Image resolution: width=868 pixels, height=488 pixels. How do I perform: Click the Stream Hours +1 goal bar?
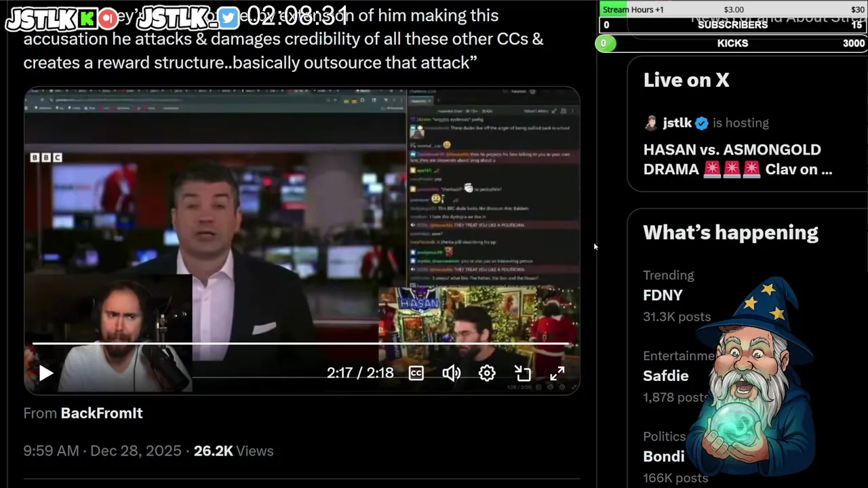pyautogui.click(x=733, y=9)
